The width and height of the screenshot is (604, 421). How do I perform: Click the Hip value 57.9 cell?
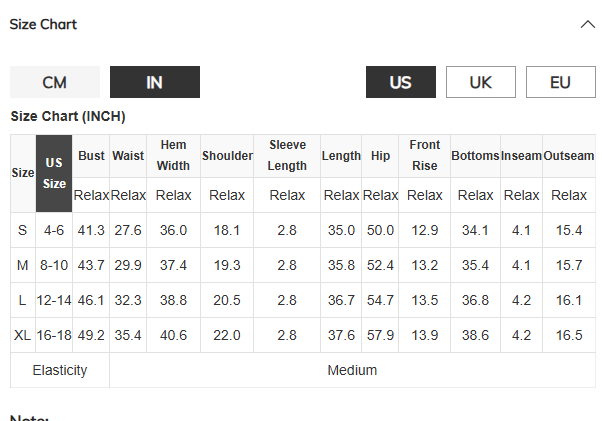pyautogui.click(x=380, y=335)
